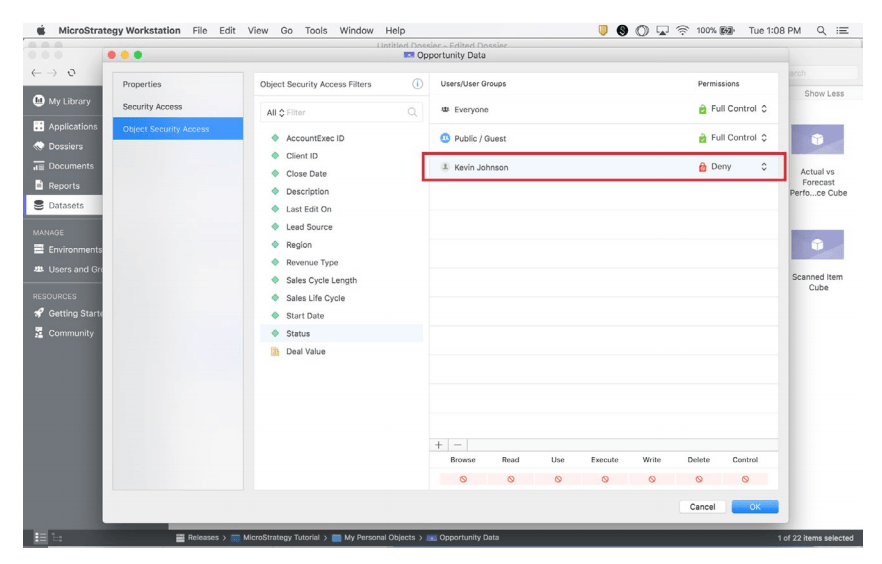This screenshot has height=564, width=882.
Task: Click the search magnifier in Filter box
Action: (x=412, y=113)
